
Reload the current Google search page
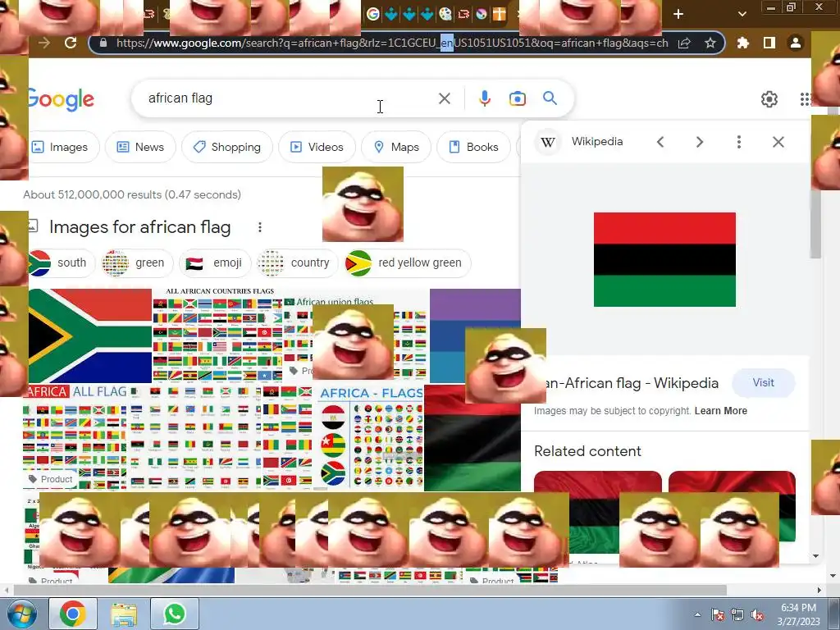[71, 43]
